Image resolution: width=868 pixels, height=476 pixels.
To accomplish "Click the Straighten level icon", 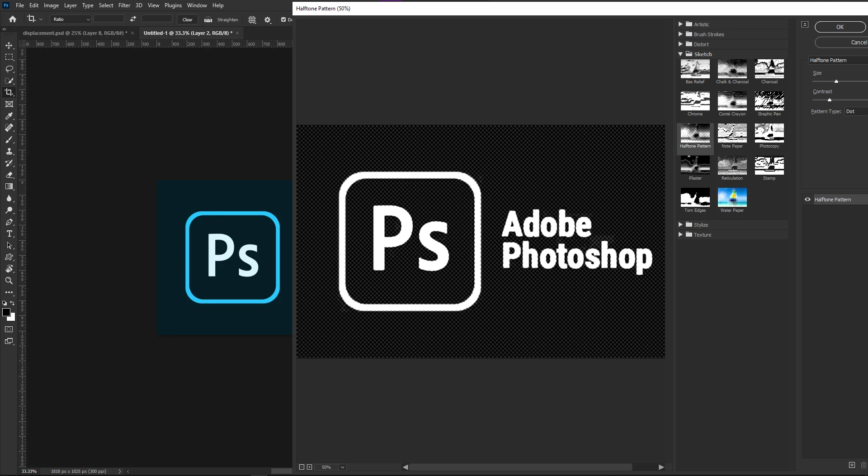I will point(208,19).
